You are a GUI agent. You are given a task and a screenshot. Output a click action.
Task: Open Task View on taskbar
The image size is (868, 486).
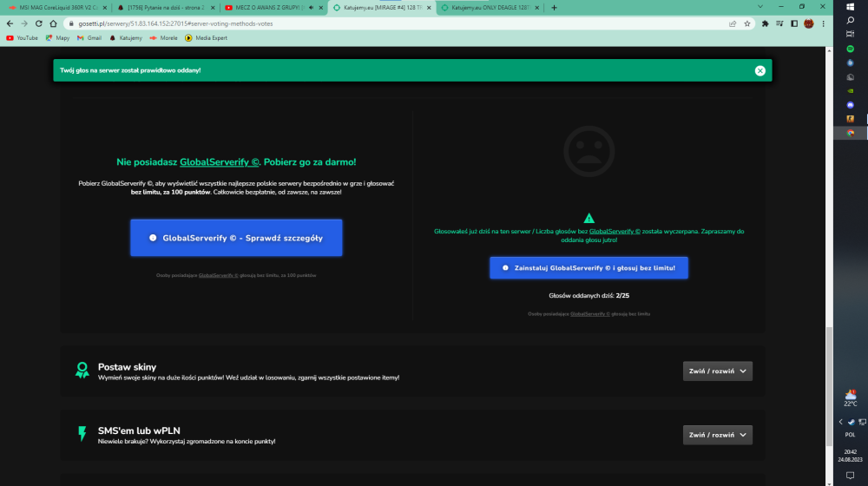point(851,35)
